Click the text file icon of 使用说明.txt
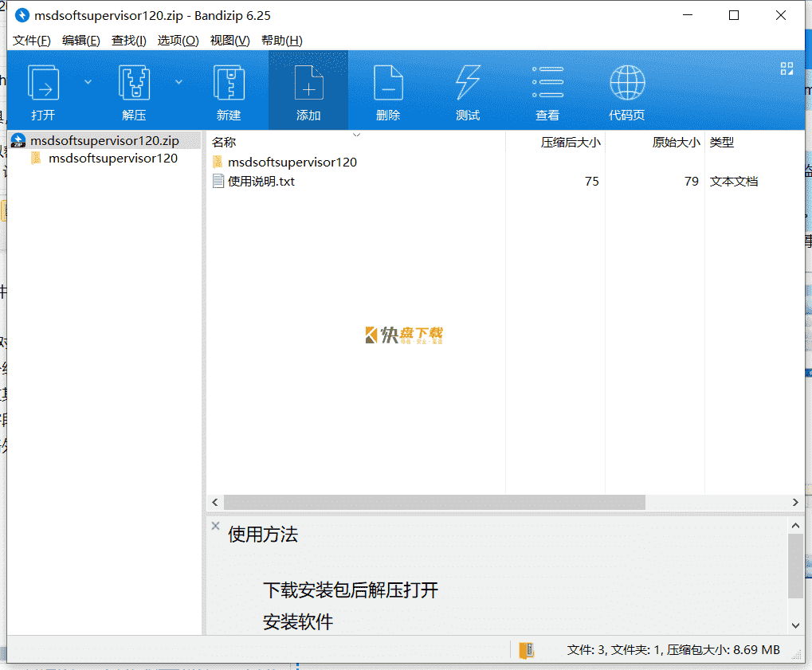 coord(218,181)
